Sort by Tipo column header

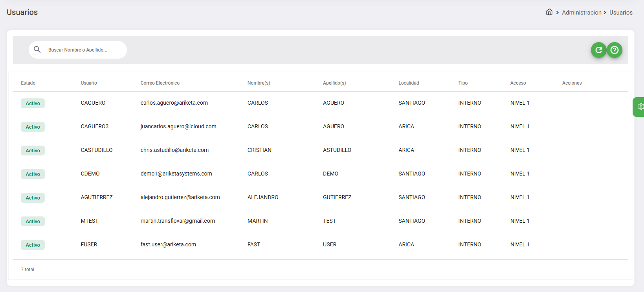[x=463, y=83]
